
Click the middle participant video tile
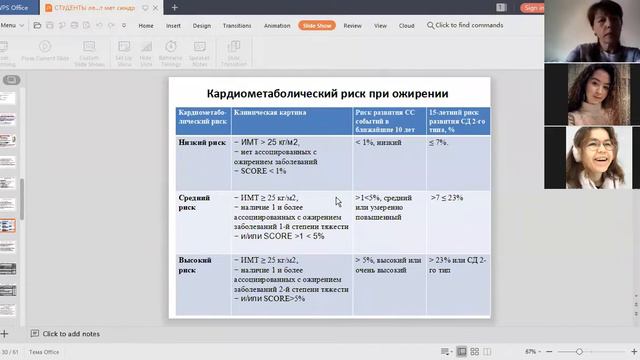click(592, 94)
